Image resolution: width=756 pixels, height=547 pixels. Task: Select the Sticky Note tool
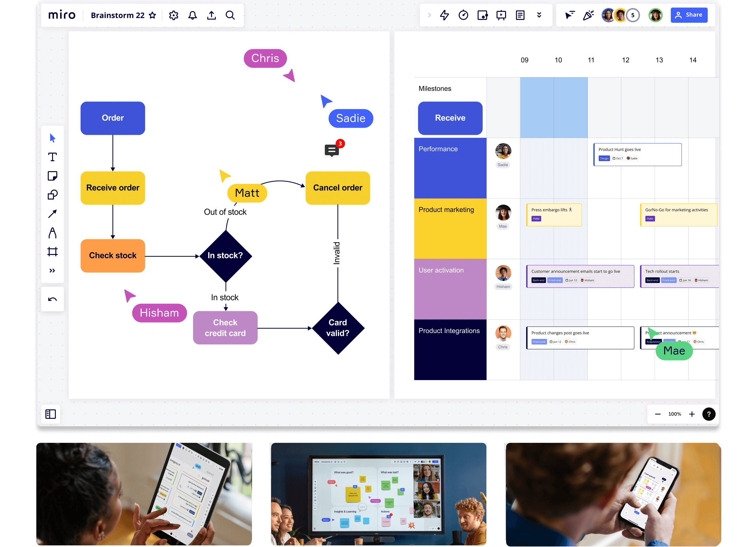pyautogui.click(x=52, y=176)
